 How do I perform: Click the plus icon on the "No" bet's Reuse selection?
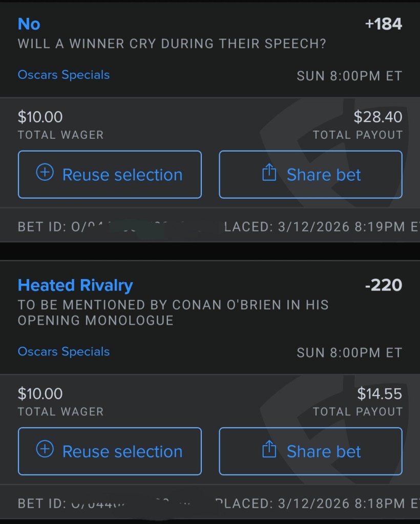click(x=45, y=173)
